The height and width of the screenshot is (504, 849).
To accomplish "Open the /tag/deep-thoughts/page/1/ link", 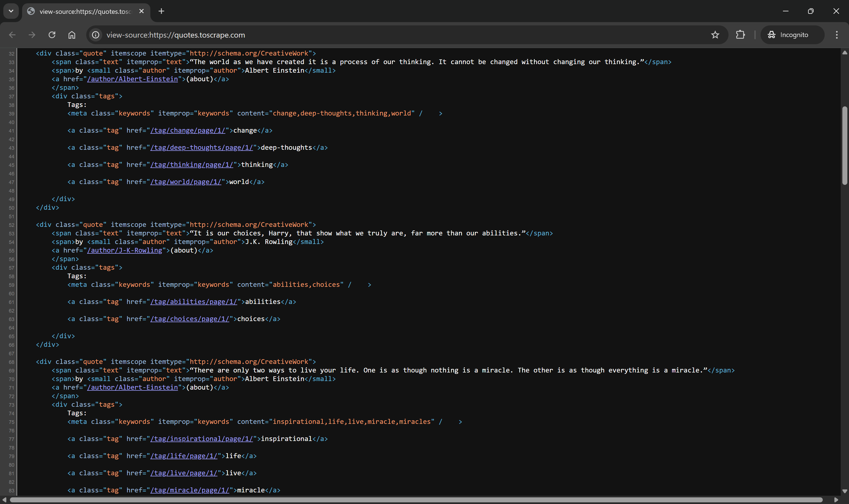I will coord(202,147).
